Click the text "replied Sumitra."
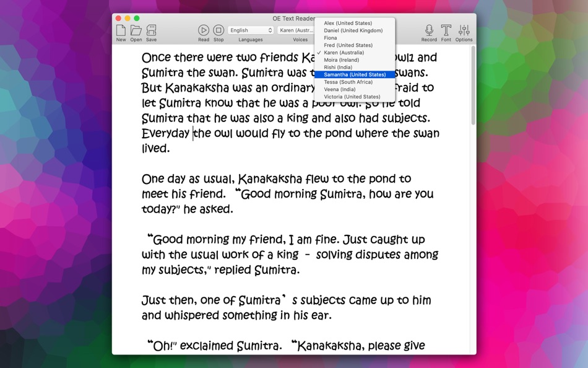 [257, 270]
